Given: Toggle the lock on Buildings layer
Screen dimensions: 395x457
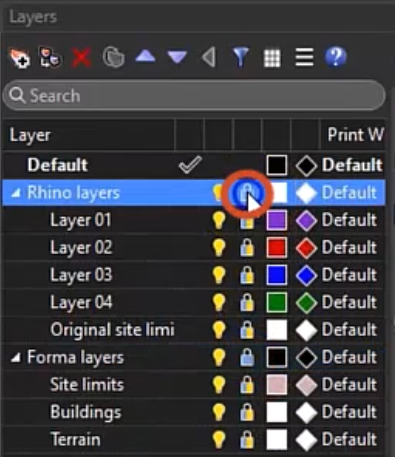Looking at the screenshot, I should pyautogui.click(x=247, y=413).
